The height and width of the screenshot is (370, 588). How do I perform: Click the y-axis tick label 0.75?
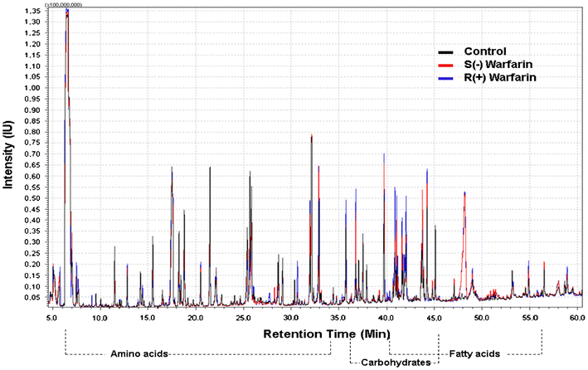coord(32,143)
